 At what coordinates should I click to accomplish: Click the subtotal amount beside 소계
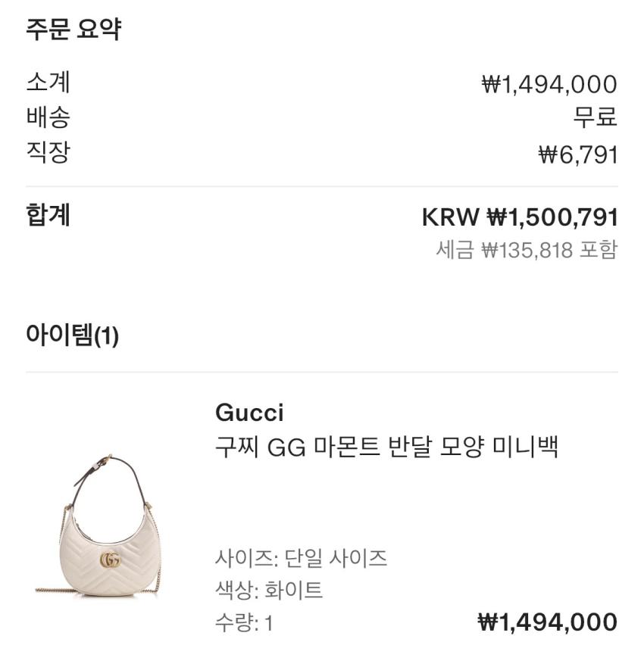coord(549,84)
